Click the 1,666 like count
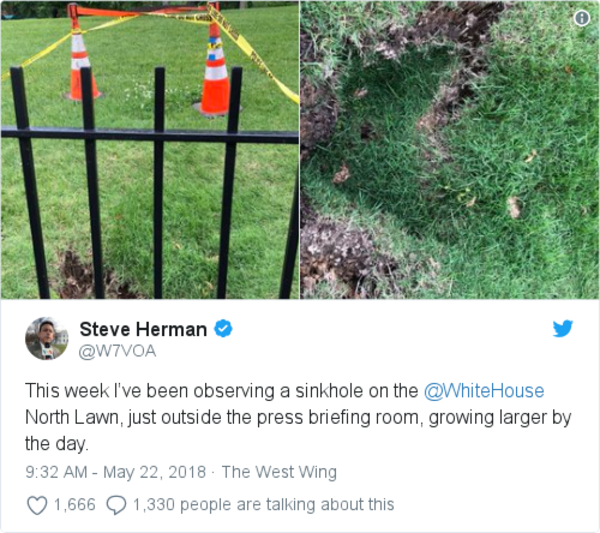The height and width of the screenshot is (533, 600). (75, 505)
